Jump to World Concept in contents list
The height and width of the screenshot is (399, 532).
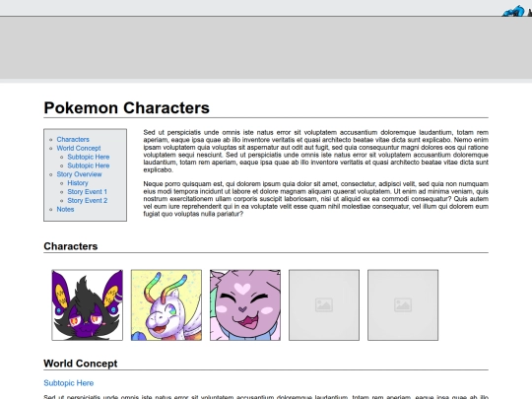click(x=79, y=148)
